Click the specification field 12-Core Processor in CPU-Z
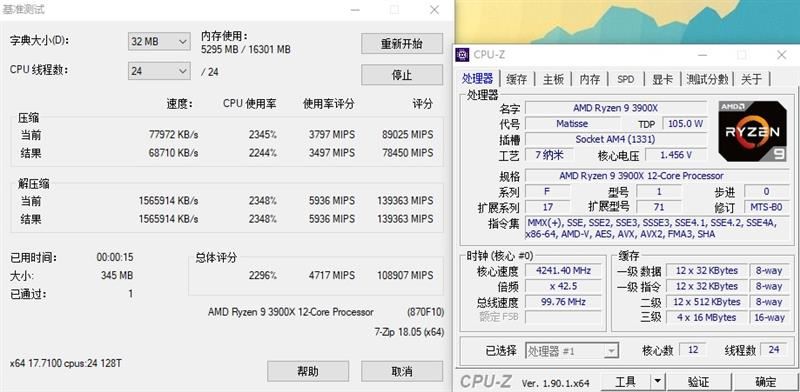This screenshot has width=800, height=392. pyautogui.click(x=657, y=176)
